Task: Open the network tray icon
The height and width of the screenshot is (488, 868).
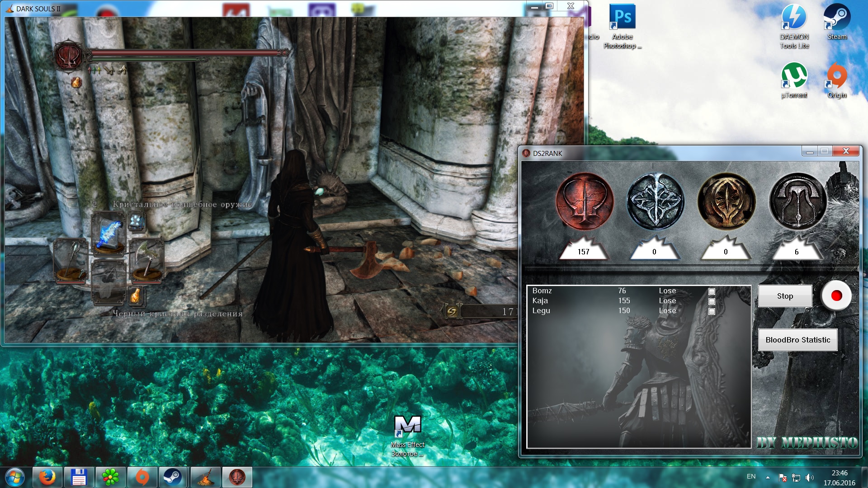Action: [796, 477]
